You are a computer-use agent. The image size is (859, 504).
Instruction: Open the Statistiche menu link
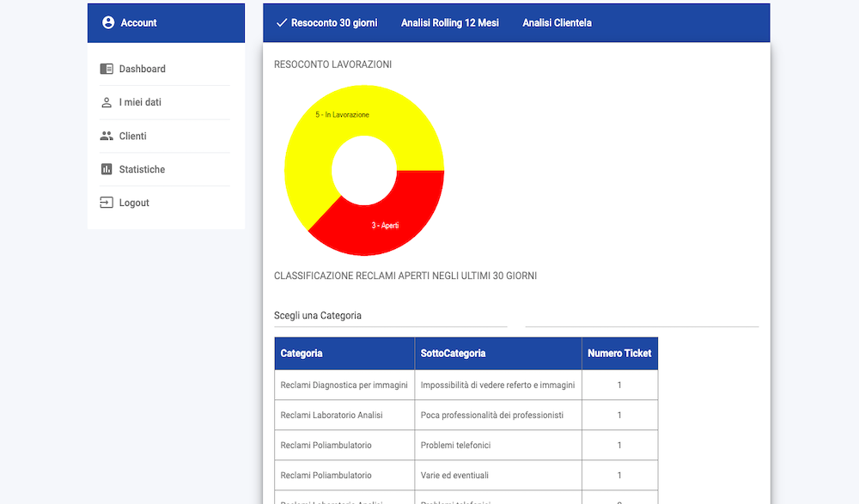(142, 169)
